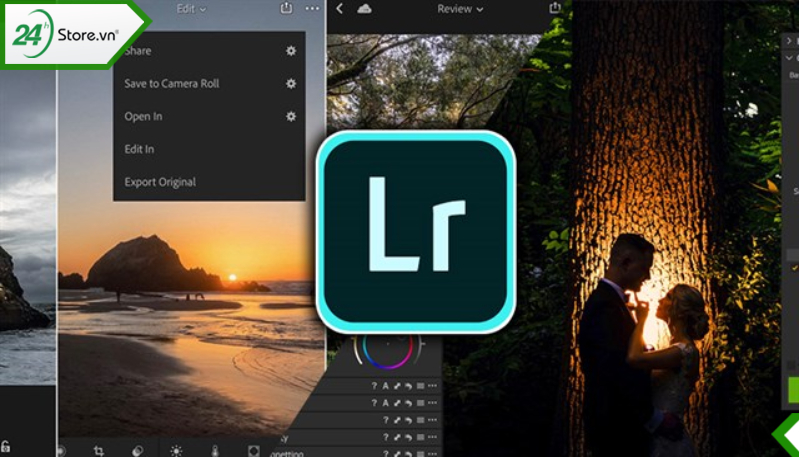The image size is (799, 457).
Task: Select the Healing brush tool
Action: (x=138, y=450)
